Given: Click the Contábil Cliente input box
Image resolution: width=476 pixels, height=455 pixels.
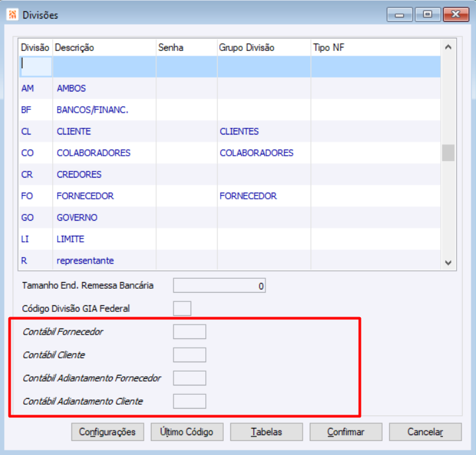Looking at the screenshot, I should [189, 355].
